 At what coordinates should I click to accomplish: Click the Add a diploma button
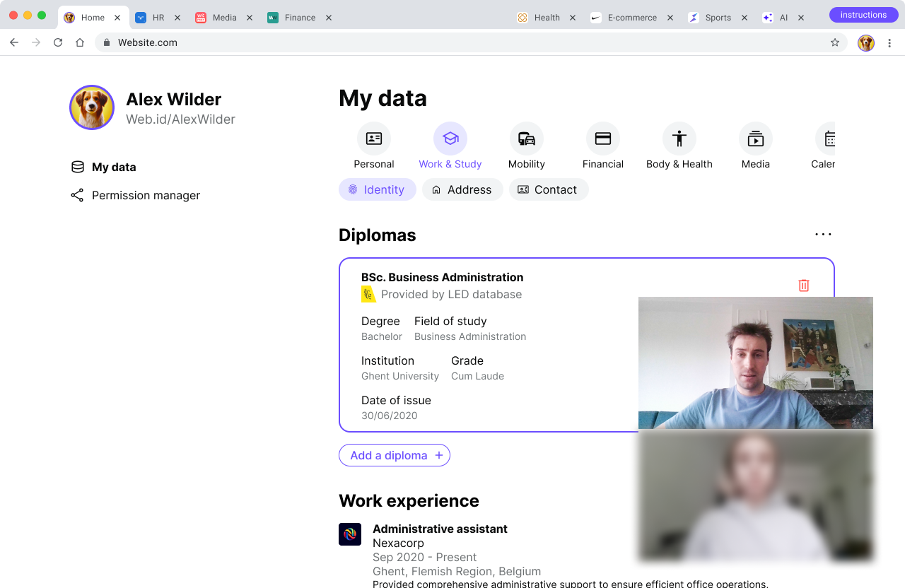[x=395, y=455]
